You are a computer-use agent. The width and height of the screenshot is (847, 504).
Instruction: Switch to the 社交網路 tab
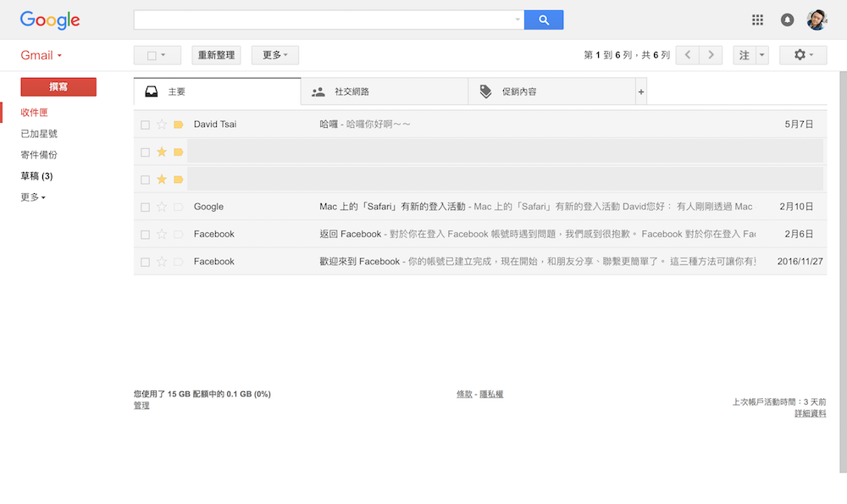(x=384, y=91)
